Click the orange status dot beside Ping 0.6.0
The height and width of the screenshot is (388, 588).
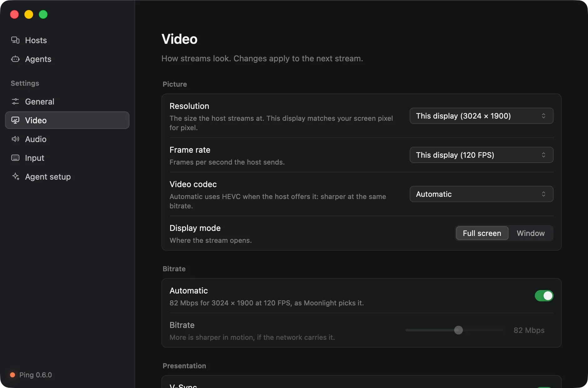(13, 375)
